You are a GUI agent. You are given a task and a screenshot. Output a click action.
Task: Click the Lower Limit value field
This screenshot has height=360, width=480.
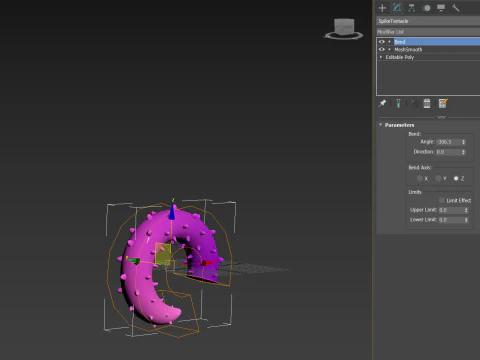[451, 220]
